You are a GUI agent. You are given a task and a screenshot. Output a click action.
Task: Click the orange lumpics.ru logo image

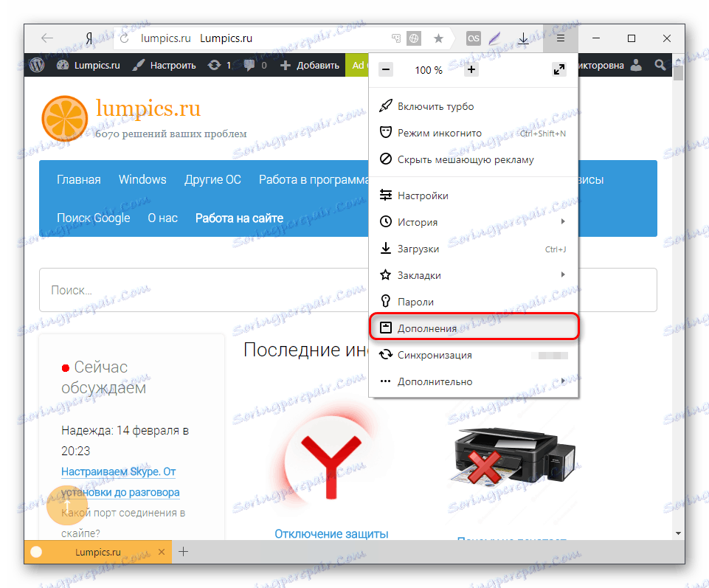click(65, 118)
